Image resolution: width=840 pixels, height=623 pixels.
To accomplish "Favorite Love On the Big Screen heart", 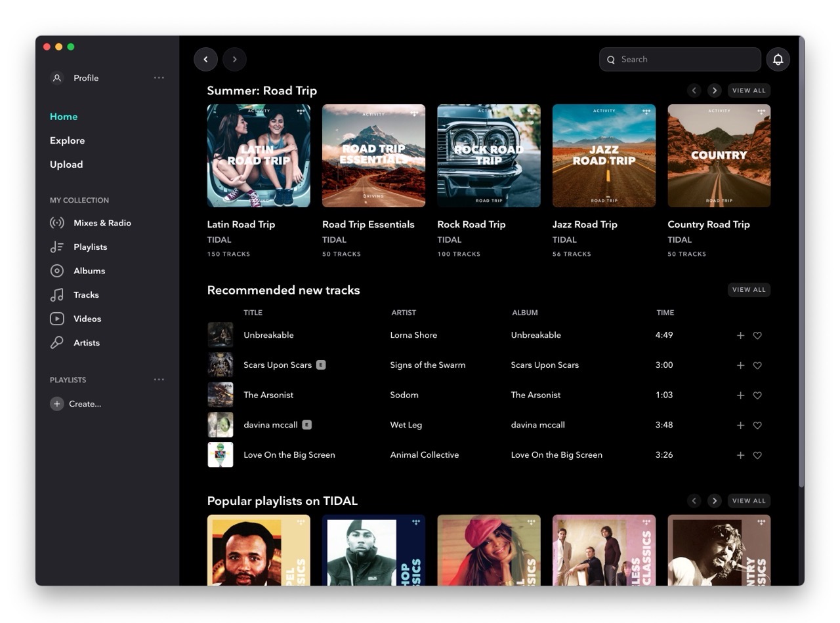I will point(757,455).
